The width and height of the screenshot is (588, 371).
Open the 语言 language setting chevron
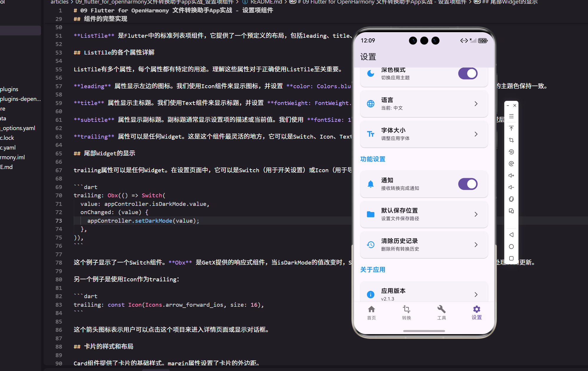click(x=476, y=104)
